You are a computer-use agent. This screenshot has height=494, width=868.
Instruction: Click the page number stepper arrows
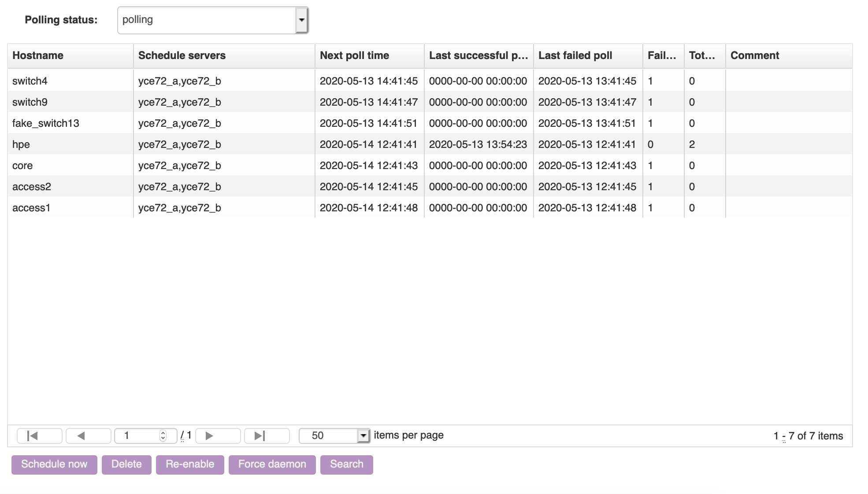(x=163, y=436)
